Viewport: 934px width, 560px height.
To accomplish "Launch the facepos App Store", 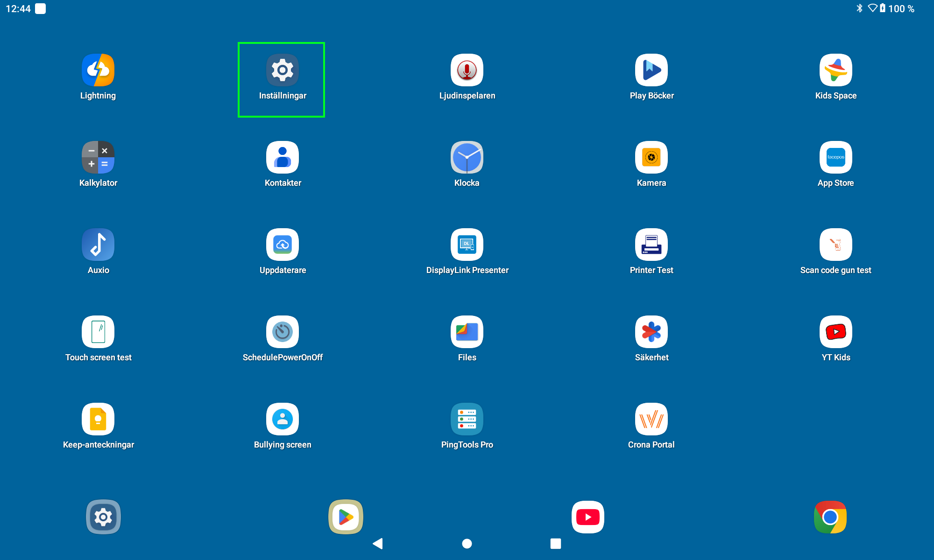I will tap(835, 157).
